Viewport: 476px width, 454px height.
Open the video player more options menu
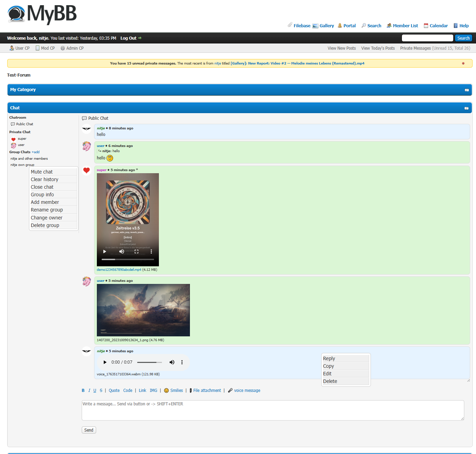[x=151, y=251]
